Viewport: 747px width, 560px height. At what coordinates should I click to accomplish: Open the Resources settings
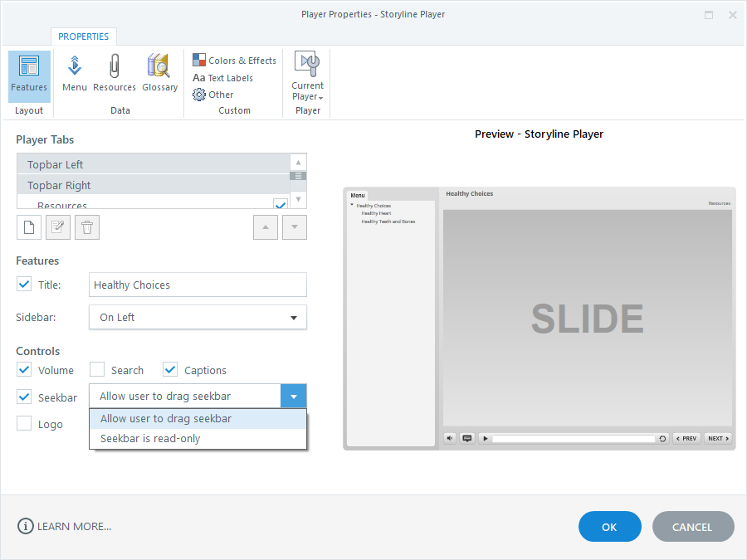(x=115, y=73)
